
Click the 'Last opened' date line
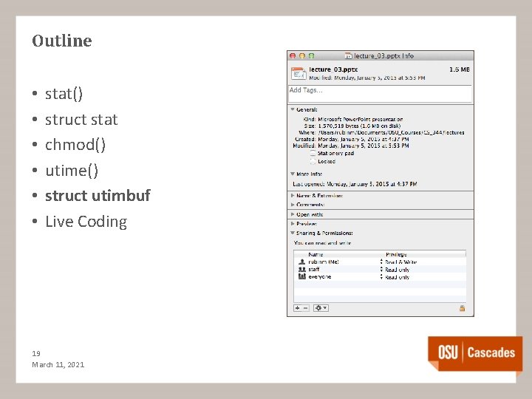tap(355, 184)
